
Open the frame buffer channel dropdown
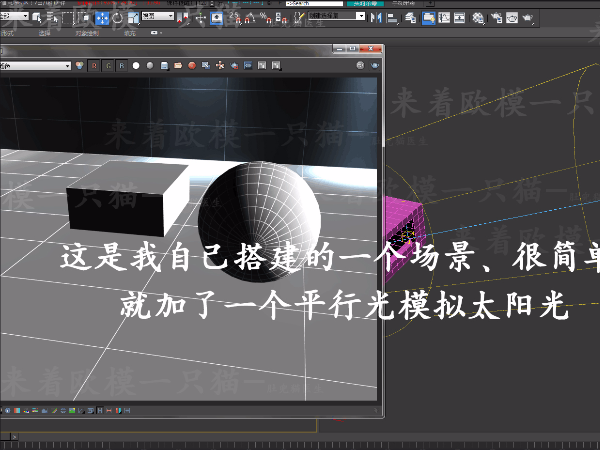point(40,66)
